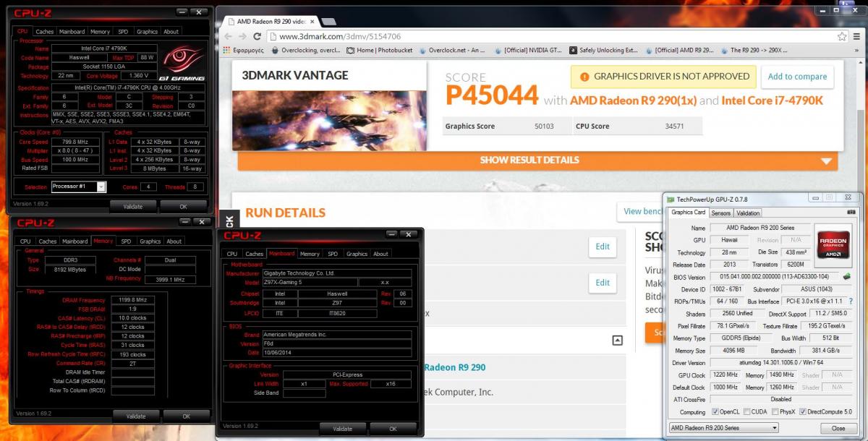This screenshot has width=868, height=441.
Task: Click the Graphics Score value 50103
Action: pyautogui.click(x=544, y=127)
